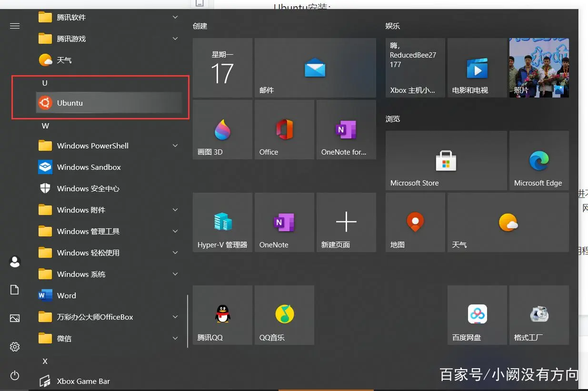Expand the Windows 附件 folder chevron

(x=175, y=210)
